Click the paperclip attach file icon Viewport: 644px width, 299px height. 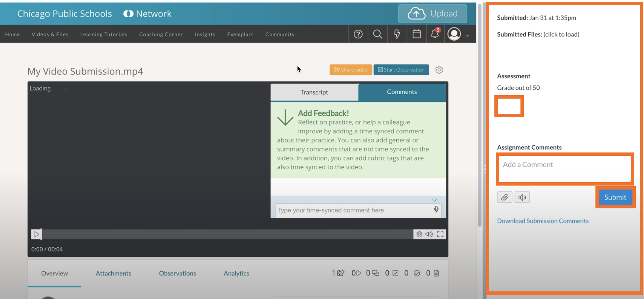[x=505, y=197]
